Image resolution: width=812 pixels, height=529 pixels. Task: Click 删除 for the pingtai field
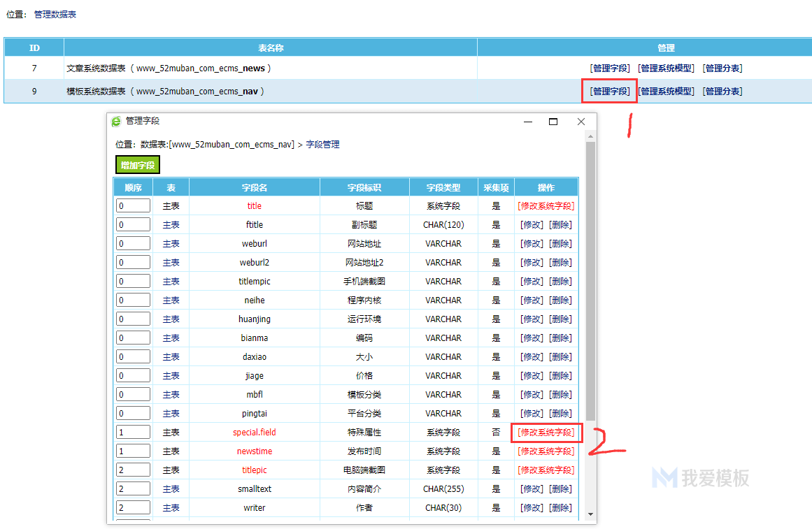[x=560, y=414]
